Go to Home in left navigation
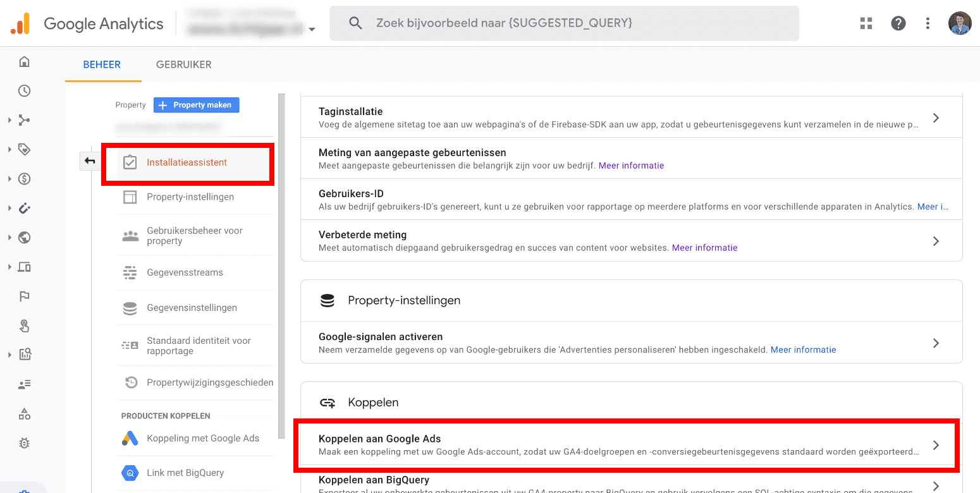This screenshot has height=493, width=980. pos(24,61)
